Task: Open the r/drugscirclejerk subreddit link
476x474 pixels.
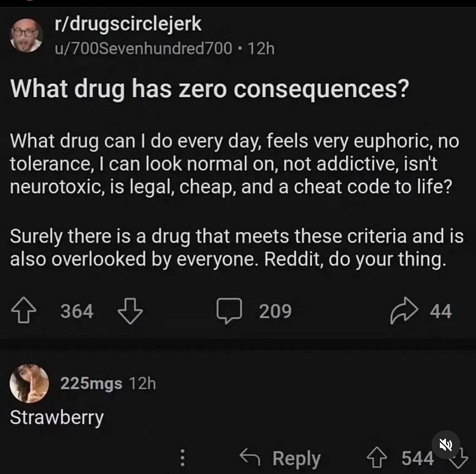Action: click(128, 24)
